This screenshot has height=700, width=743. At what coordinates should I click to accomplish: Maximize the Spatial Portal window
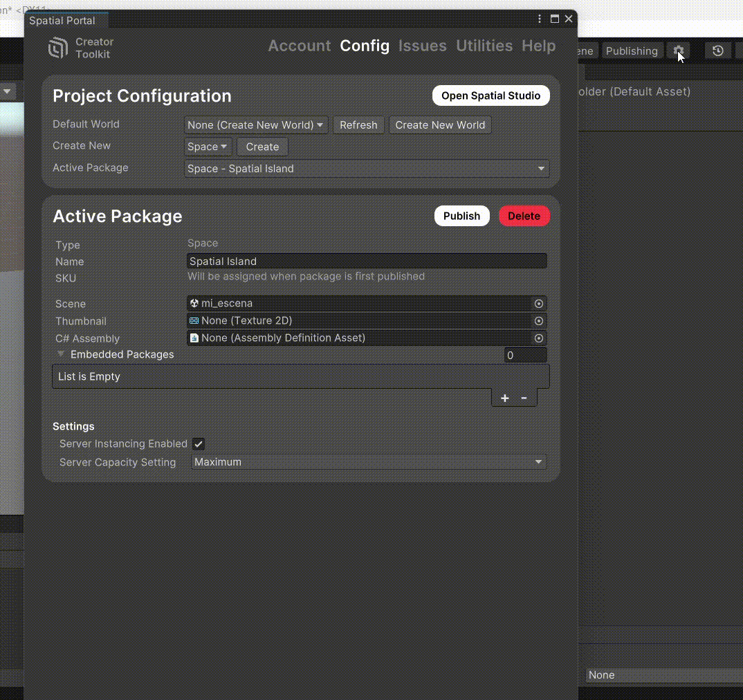click(554, 19)
